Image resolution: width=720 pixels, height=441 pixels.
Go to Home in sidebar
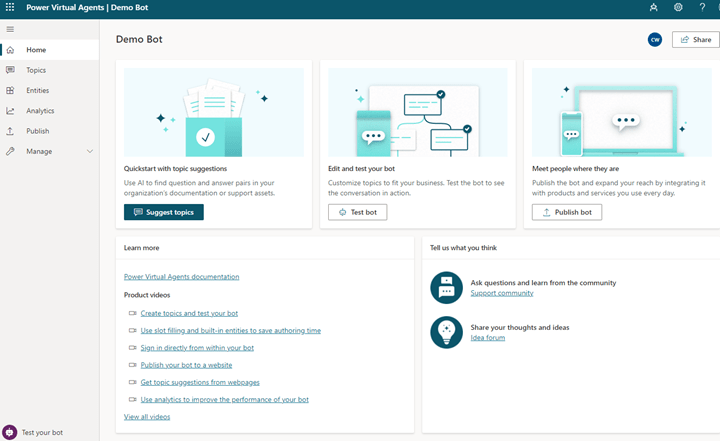pyautogui.click(x=50, y=50)
